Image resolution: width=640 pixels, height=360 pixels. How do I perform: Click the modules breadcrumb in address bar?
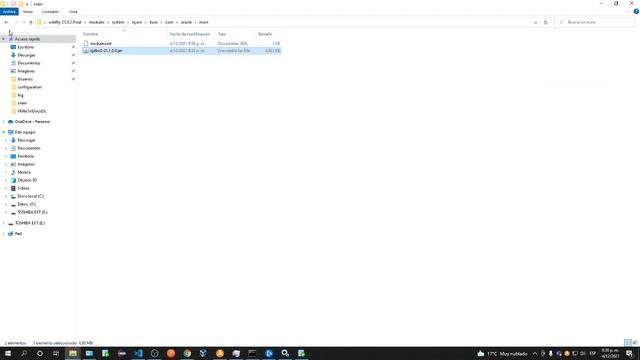pos(97,22)
